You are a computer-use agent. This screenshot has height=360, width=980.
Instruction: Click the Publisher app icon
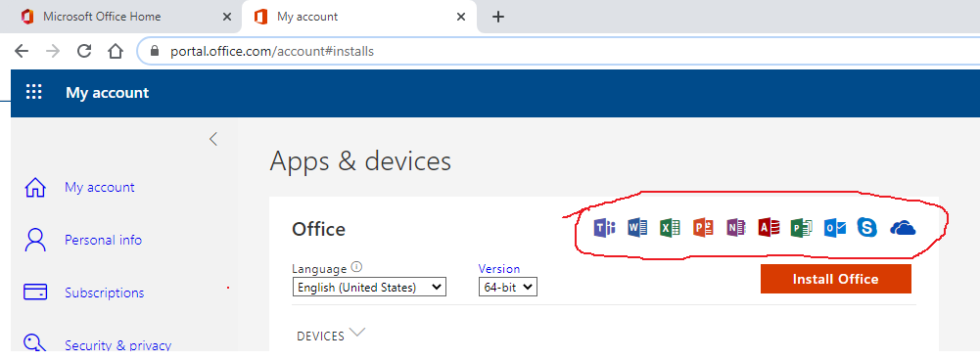click(801, 228)
